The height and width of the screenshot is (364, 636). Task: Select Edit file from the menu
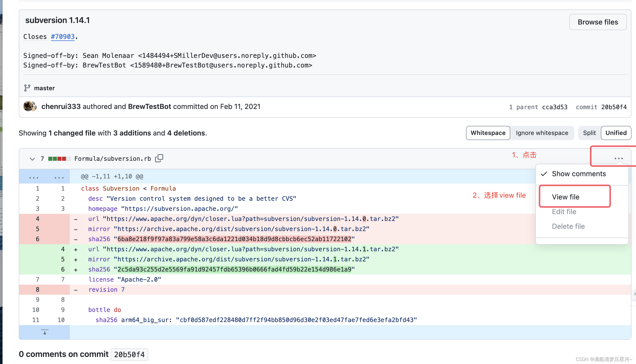click(564, 212)
